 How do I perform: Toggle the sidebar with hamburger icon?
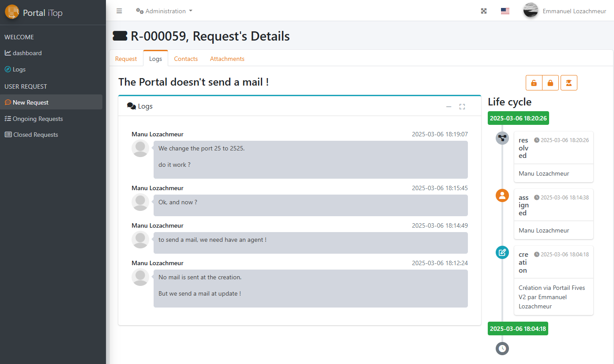[119, 11]
